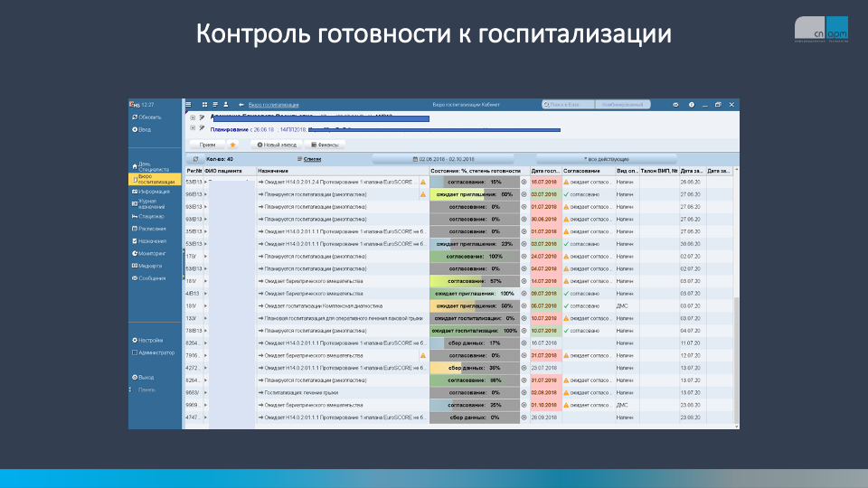Image resolution: width=868 pixels, height=488 pixels.
Task: Click the Бюро госпитализации breadcrumb link
Action: 273,105
